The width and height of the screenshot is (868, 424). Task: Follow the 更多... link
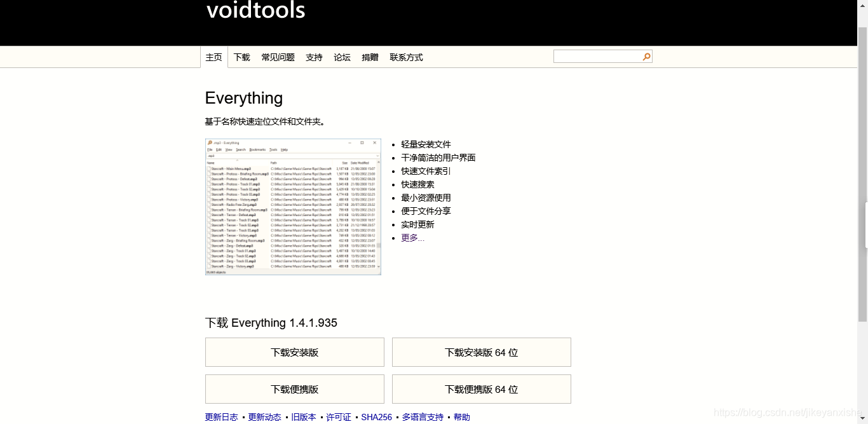click(x=413, y=238)
